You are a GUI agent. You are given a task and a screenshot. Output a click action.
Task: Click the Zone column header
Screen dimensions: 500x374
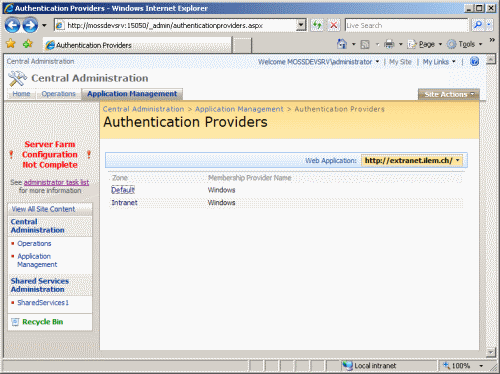pos(120,178)
